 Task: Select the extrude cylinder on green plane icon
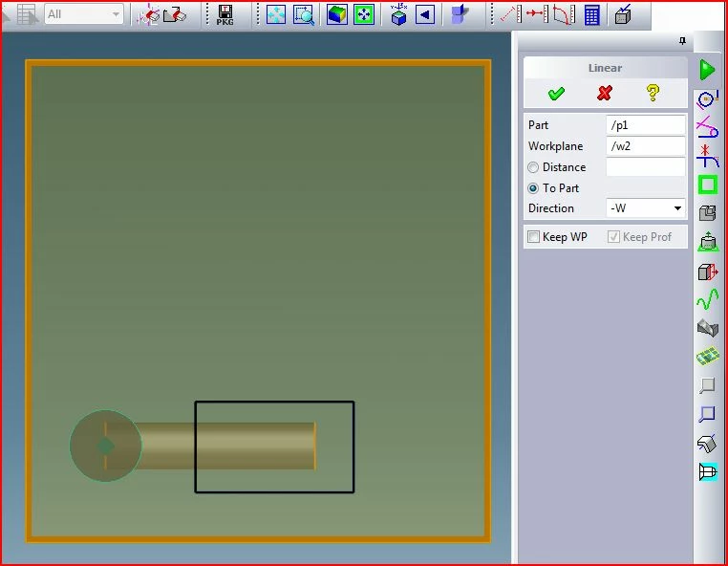tap(708, 242)
